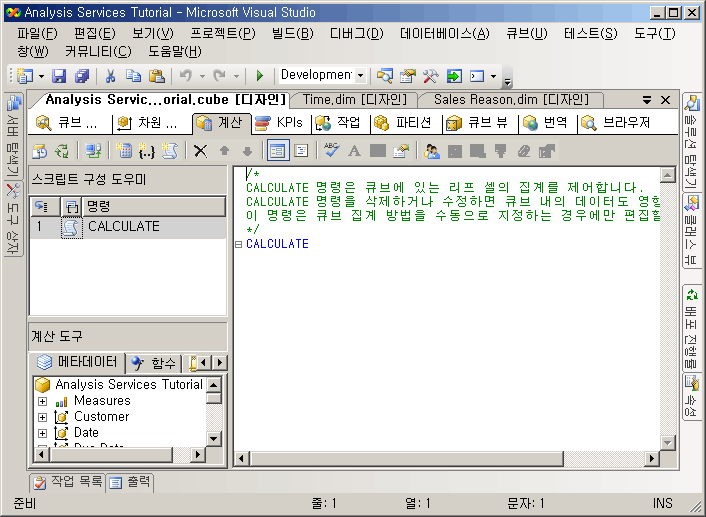Open the 출력 panel tab
Screen dimensions: 706x517
tap(130, 482)
